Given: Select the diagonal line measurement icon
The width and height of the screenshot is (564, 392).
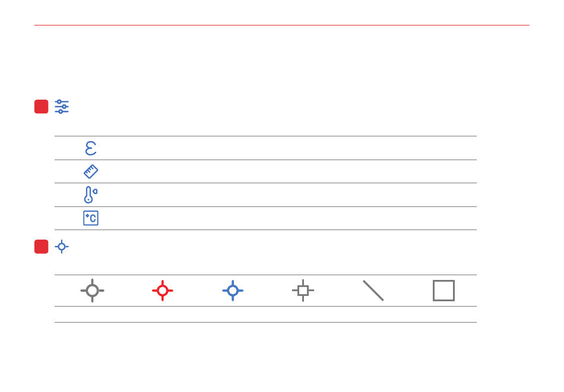Looking at the screenshot, I should tap(373, 291).
